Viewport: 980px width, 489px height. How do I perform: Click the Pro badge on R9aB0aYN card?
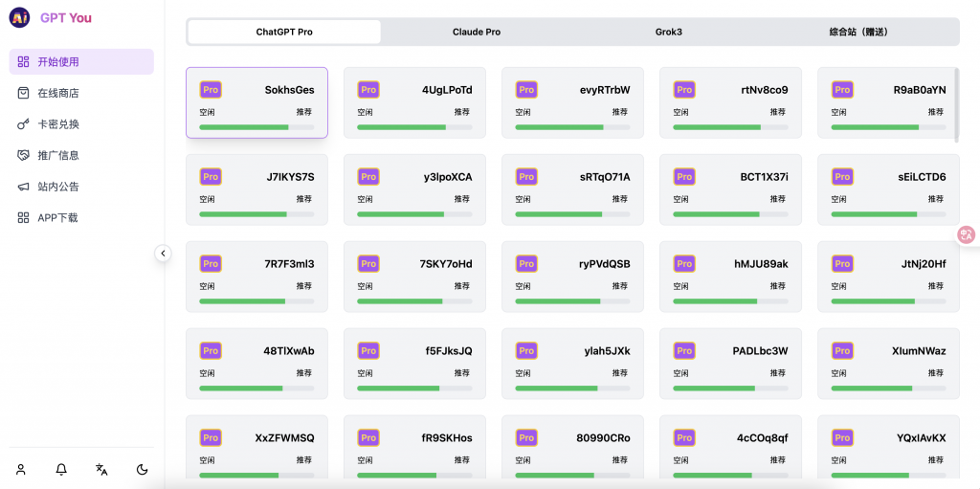842,89
